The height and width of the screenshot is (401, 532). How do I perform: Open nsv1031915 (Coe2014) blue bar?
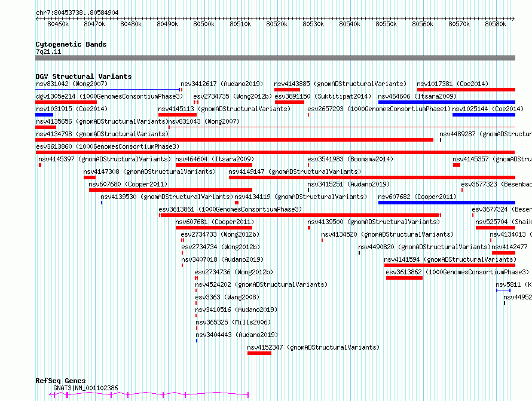pos(44,115)
